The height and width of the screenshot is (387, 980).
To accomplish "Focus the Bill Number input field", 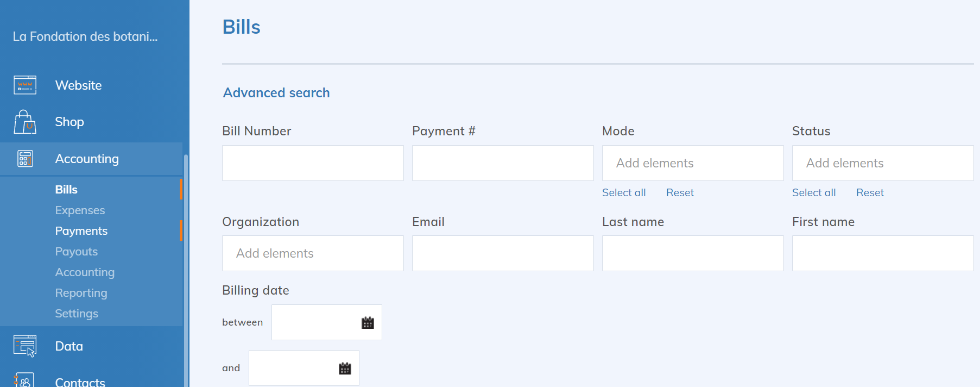I will [x=313, y=163].
